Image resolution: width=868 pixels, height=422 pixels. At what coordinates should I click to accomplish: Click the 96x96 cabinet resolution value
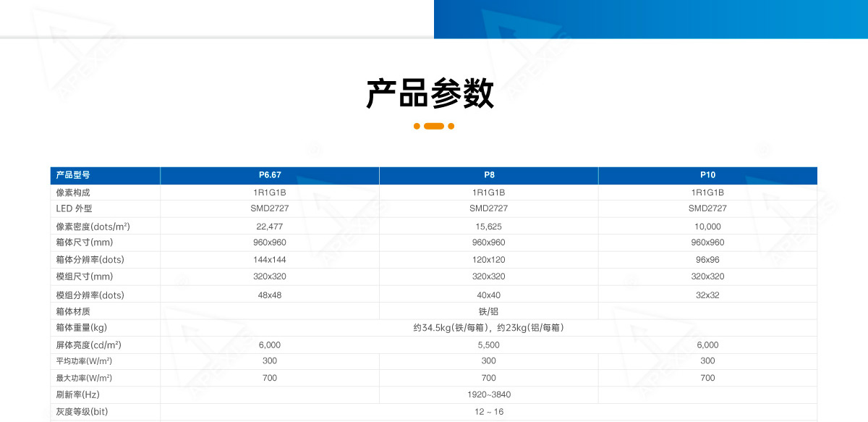pos(708,260)
